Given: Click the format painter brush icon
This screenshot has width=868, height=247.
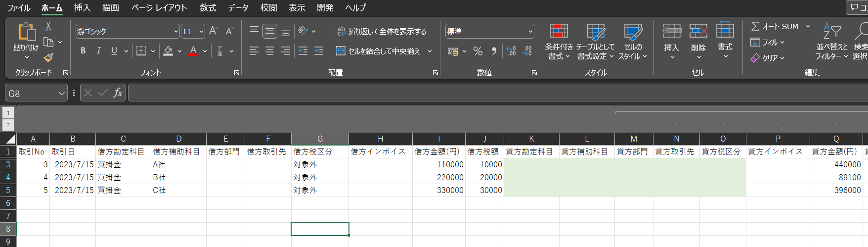Looking at the screenshot, I should [48, 58].
